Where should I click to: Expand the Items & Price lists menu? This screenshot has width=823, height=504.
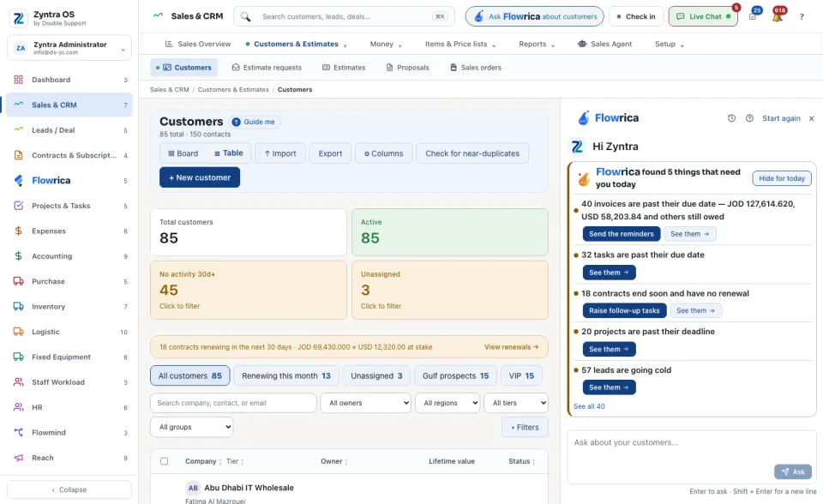click(460, 44)
